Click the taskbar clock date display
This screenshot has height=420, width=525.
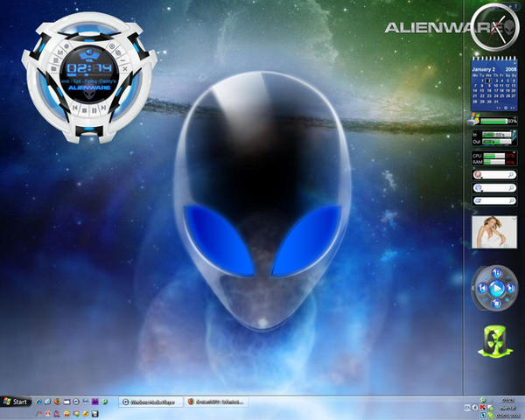(x=507, y=416)
